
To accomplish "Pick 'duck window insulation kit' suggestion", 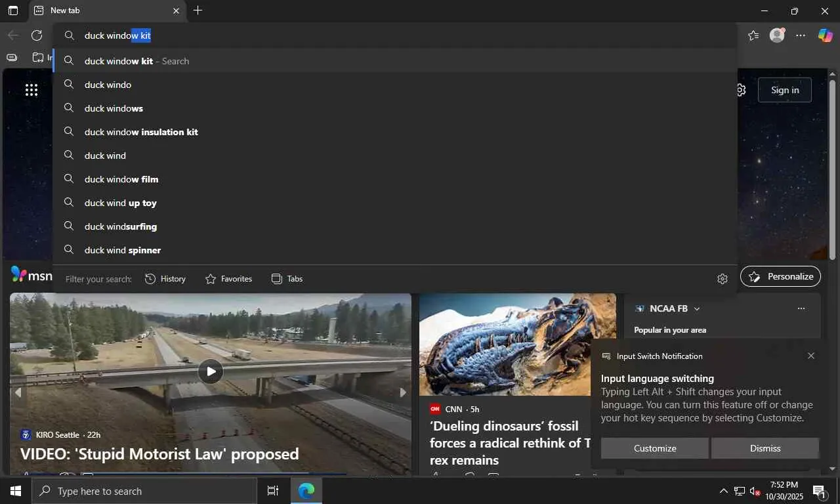I will point(396,132).
